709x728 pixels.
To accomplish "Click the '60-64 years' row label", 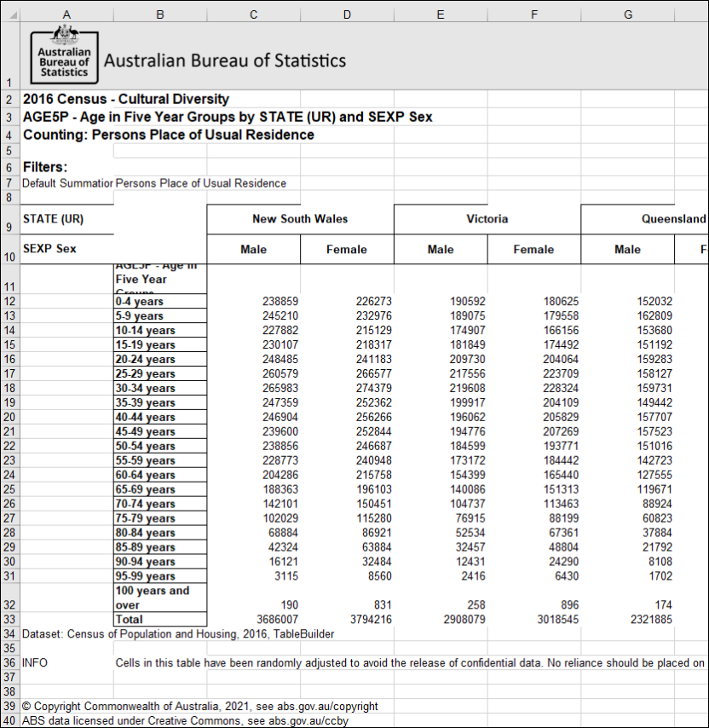I will coord(160,475).
